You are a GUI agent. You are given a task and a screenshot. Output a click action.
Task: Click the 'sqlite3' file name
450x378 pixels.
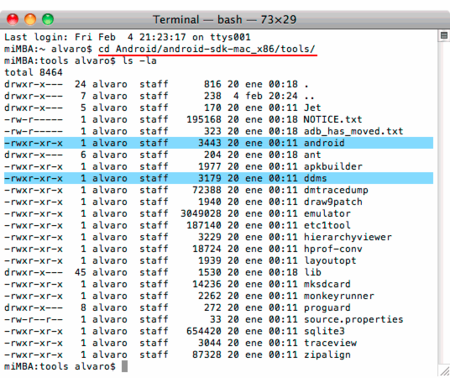324,331
